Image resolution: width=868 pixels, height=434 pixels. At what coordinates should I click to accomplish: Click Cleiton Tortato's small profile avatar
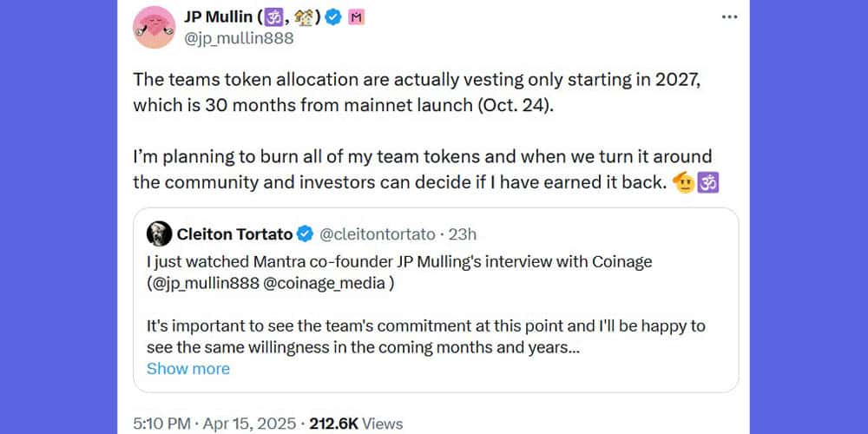pos(159,233)
